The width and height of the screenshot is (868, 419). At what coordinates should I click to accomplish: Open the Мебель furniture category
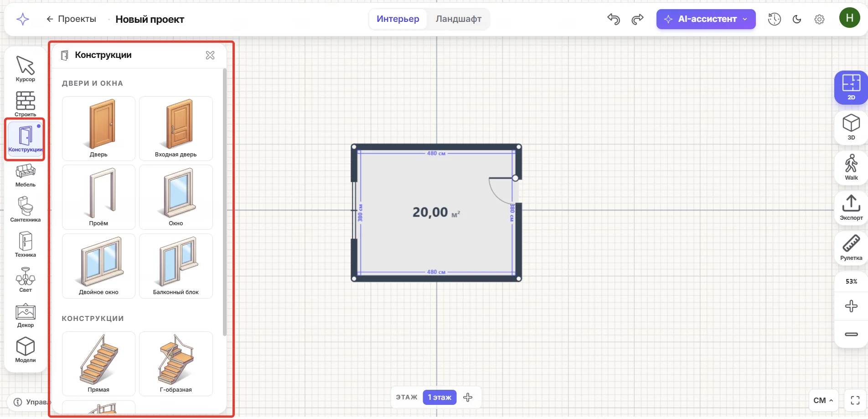pyautogui.click(x=26, y=176)
